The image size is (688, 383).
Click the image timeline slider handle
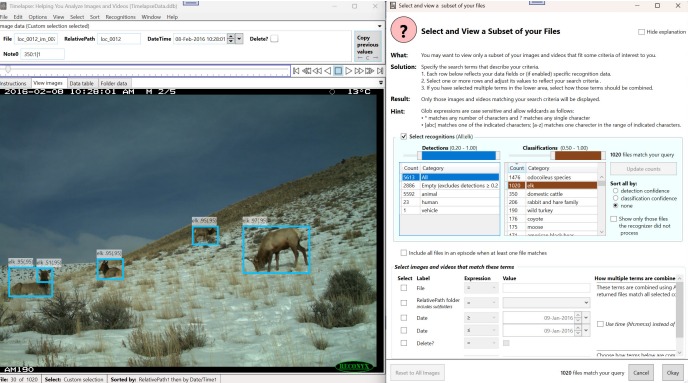[x=7, y=69]
